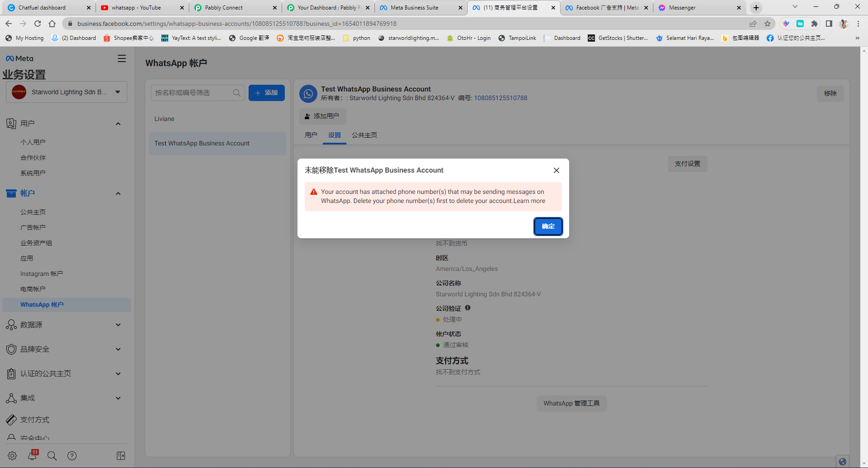Open the Chrome three-dot menu
868x468 pixels.
tap(858, 24)
